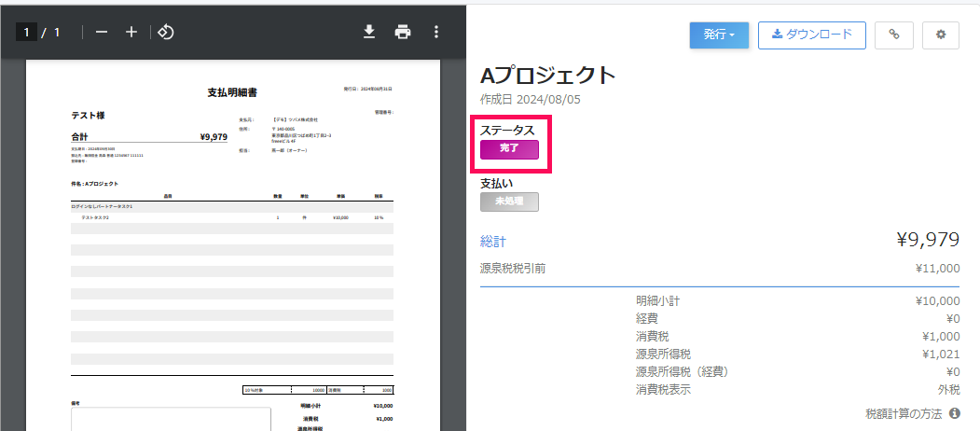Screen dimensions: 980x431
Task: Print the PDF document
Action: (403, 33)
